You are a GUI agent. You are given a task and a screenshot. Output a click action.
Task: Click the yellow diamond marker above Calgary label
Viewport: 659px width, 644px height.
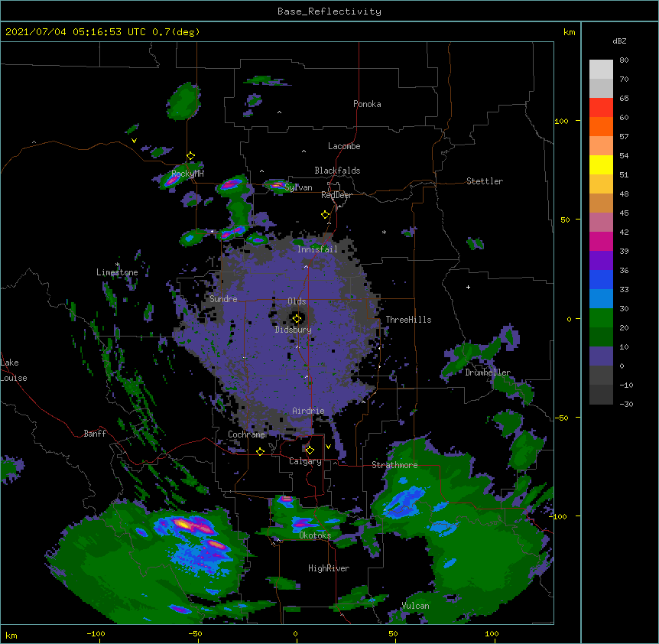point(310,450)
